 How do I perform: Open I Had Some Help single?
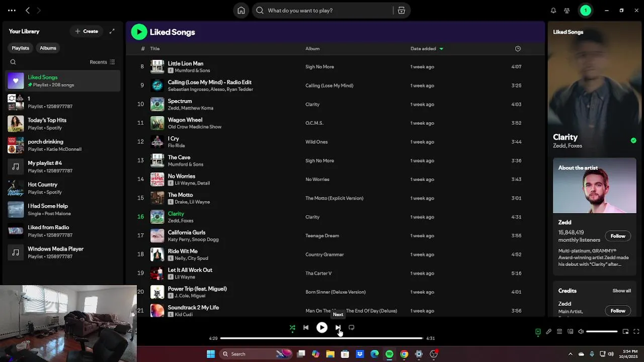tap(63, 210)
